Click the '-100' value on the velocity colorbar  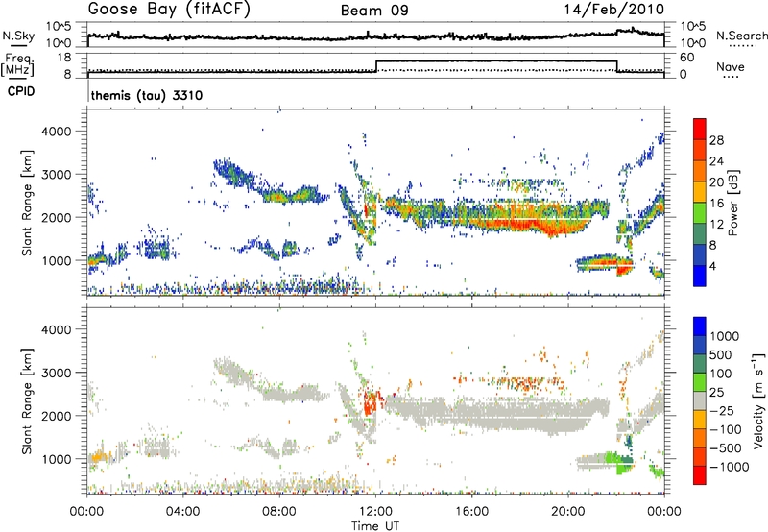(726, 429)
